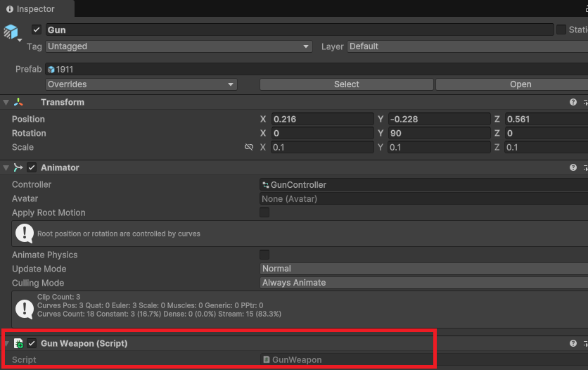Viewport: 588px width, 370px height.
Task: Edit the object name field Gun
Action: click(x=300, y=30)
